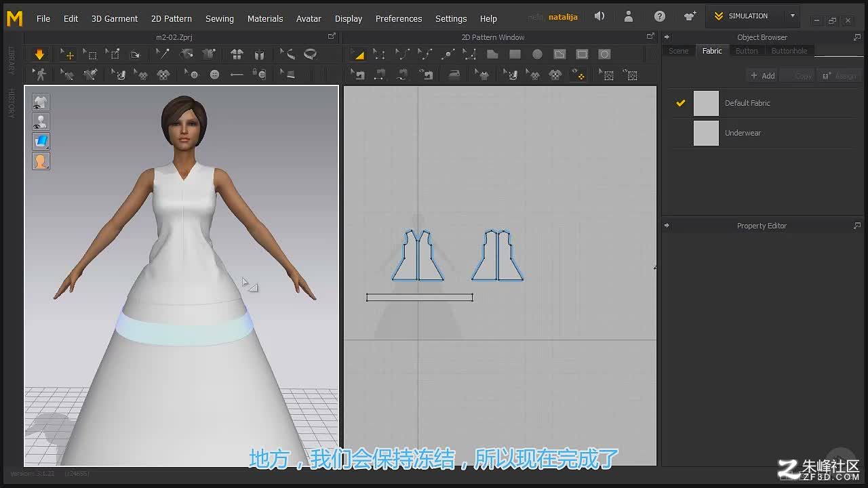868x488 pixels.
Task: Expand the HISTORY side panel
Action: point(11,103)
